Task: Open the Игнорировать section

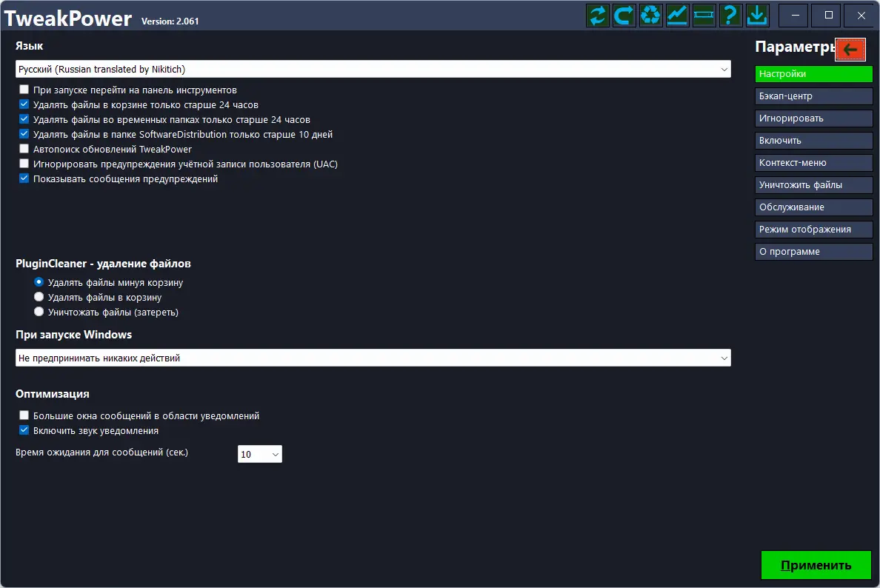Action: pos(814,118)
